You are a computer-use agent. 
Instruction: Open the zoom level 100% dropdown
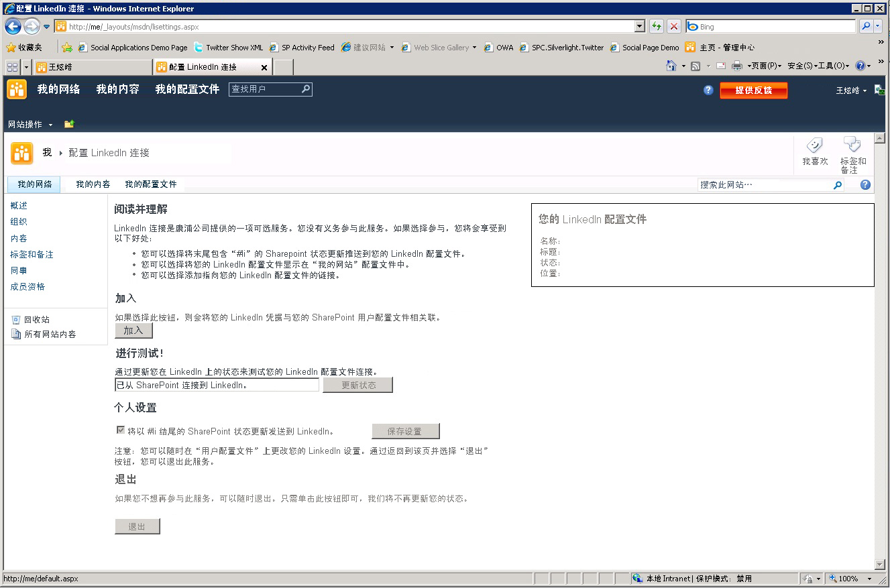pyautogui.click(x=869, y=579)
